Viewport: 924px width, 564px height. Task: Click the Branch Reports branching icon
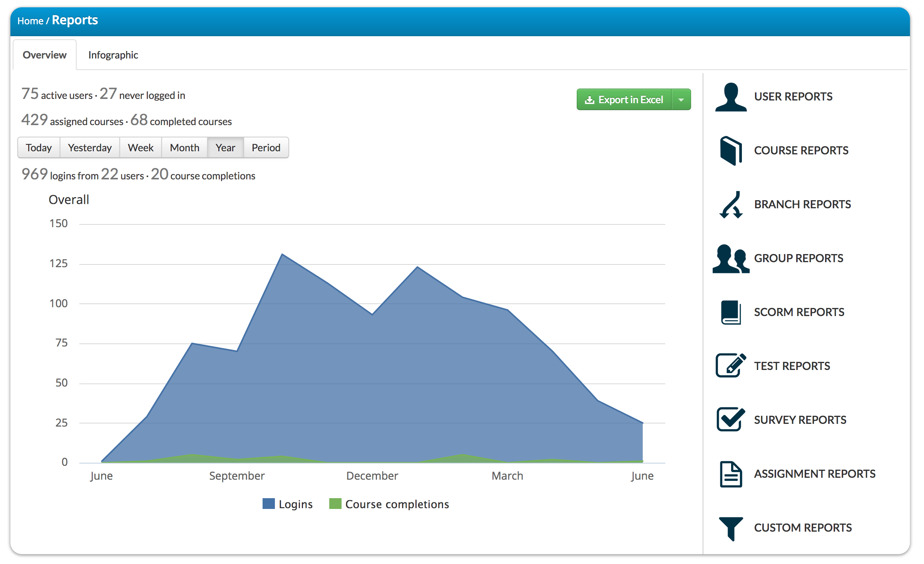click(x=732, y=204)
